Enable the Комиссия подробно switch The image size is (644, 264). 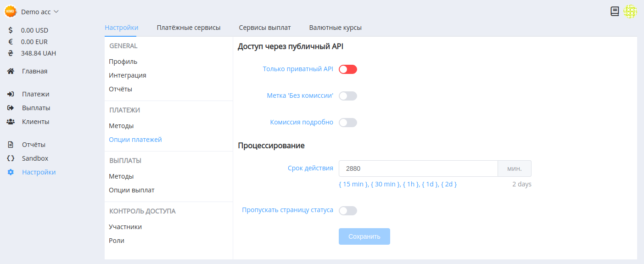click(348, 123)
